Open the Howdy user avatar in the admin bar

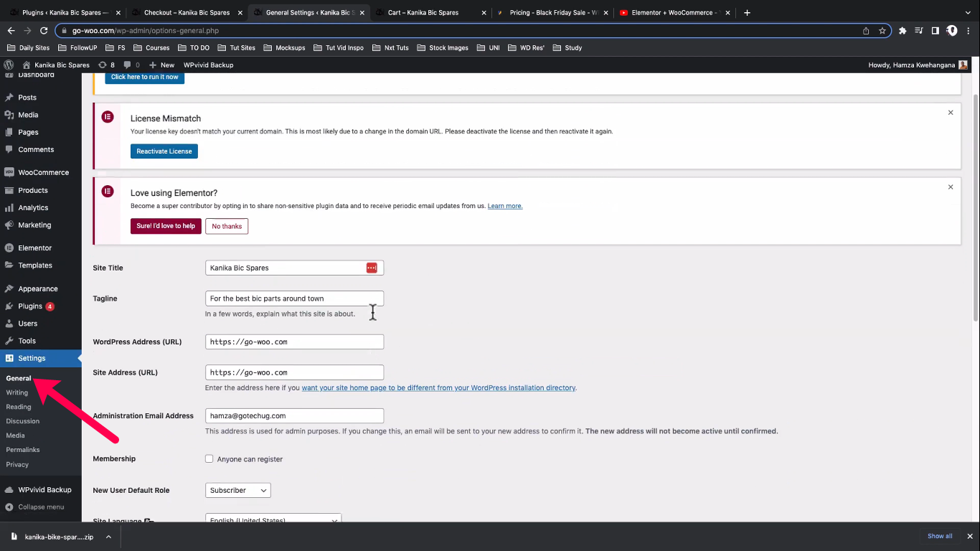pos(962,65)
